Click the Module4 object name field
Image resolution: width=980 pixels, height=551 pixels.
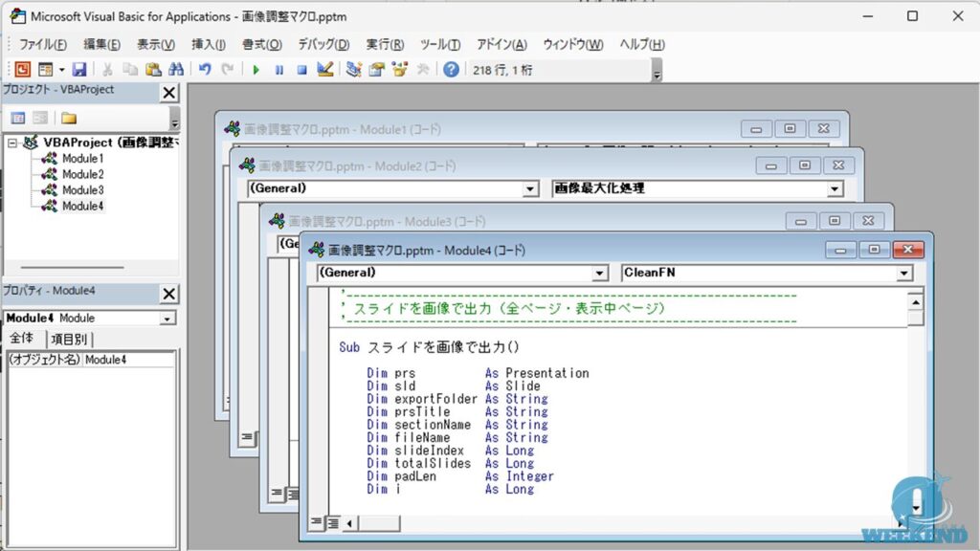[x=128, y=360]
